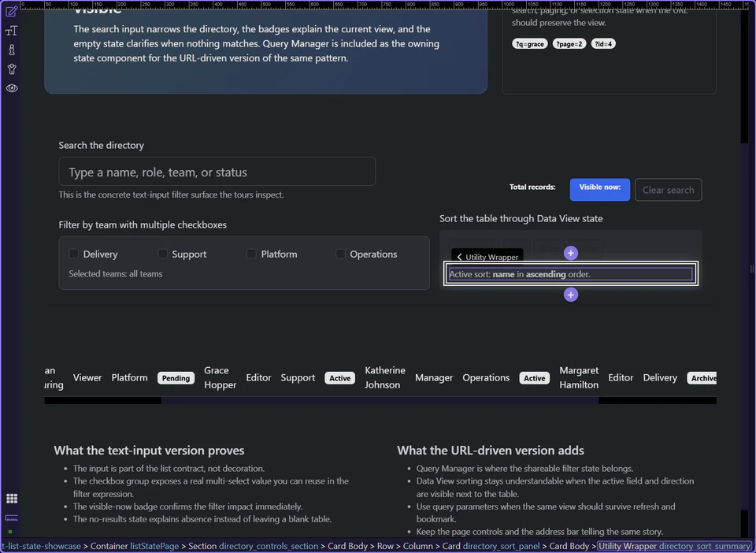Viewport: 756px width, 553px height.
Task: Click the accessibility figure icon in the sidebar
Action: tap(12, 69)
